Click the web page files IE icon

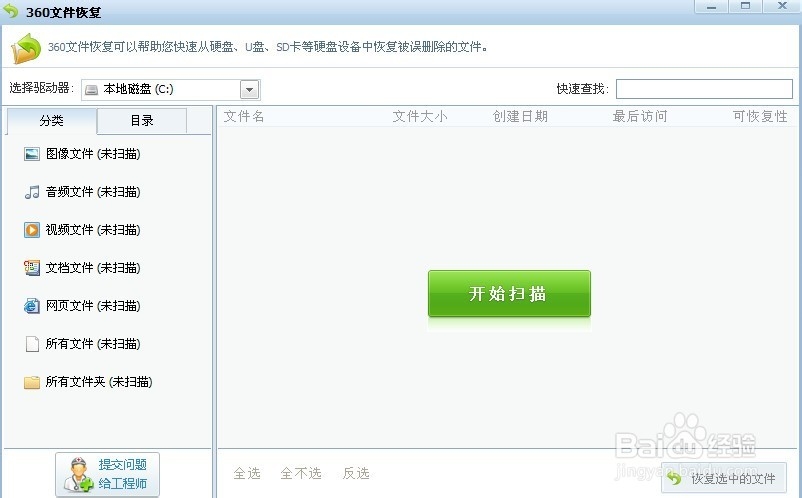[32, 306]
